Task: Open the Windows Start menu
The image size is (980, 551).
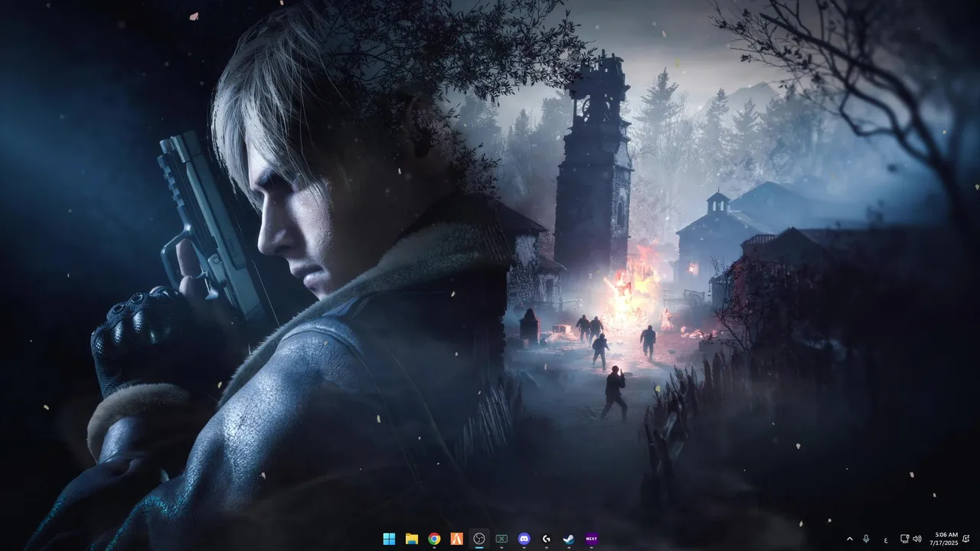Action: click(389, 539)
